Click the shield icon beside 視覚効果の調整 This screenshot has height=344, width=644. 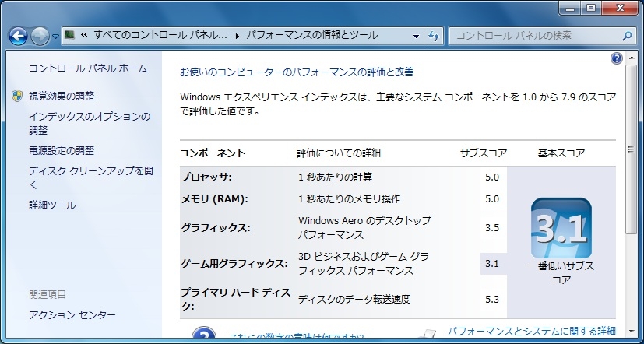click(x=17, y=96)
